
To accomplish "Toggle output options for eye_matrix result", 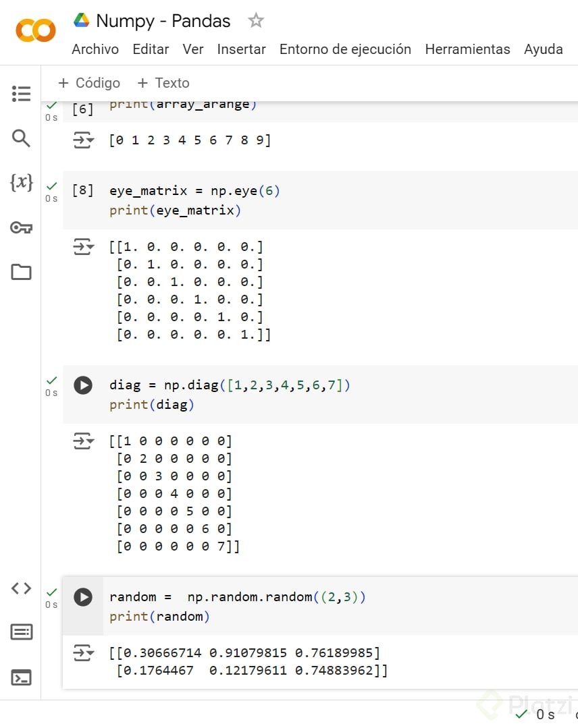I will click(x=83, y=247).
